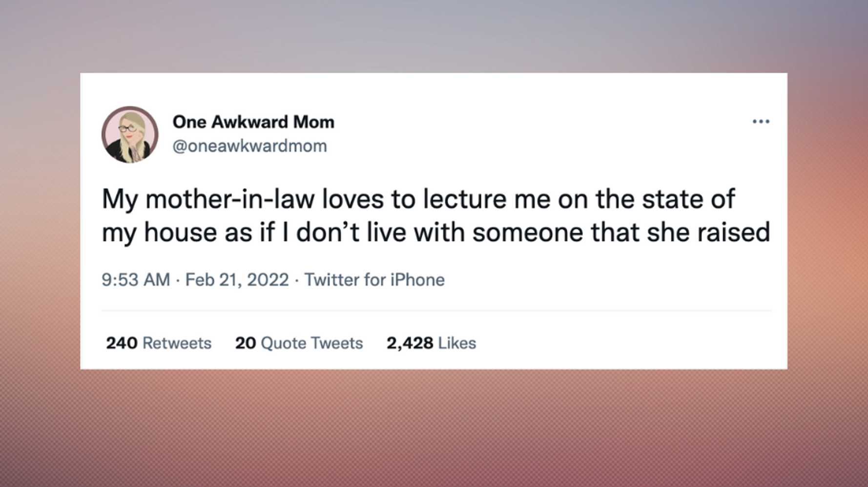Click the word "house" in the tweet
Image resolution: width=868 pixels, height=487 pixels.
tap(180, 233)
